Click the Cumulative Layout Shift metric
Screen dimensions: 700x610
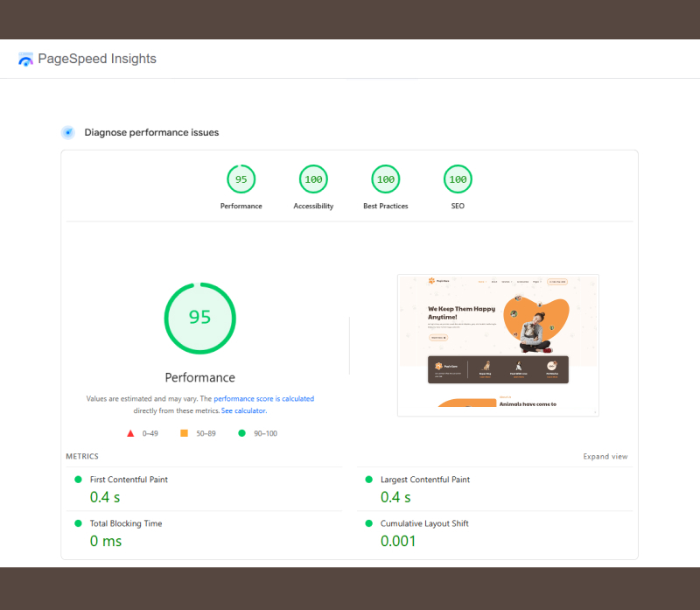point(423,523)
